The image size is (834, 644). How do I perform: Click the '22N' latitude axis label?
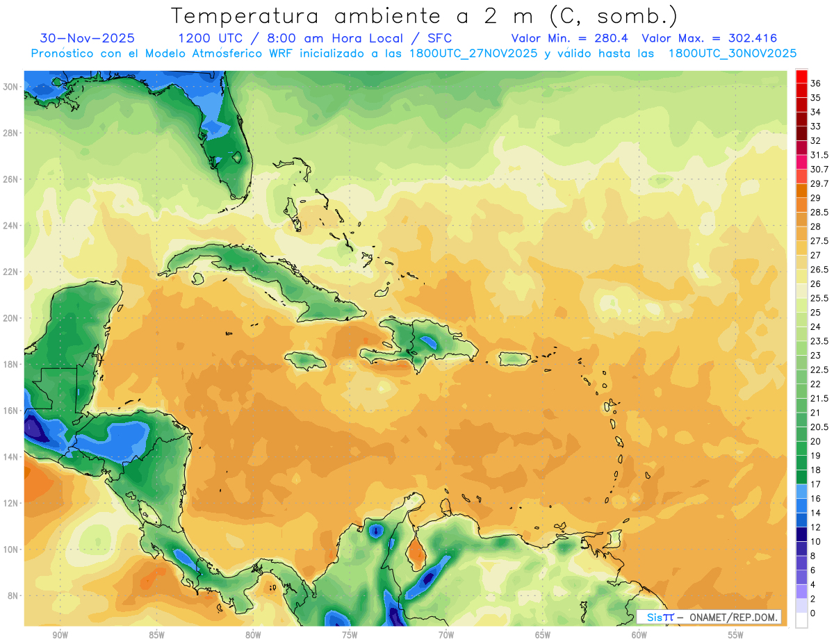pos(11,272)
